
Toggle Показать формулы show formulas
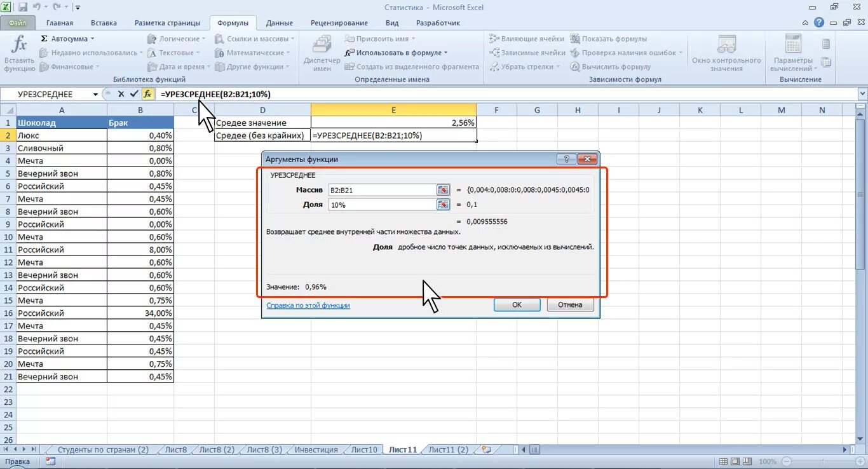pos(608,39)
